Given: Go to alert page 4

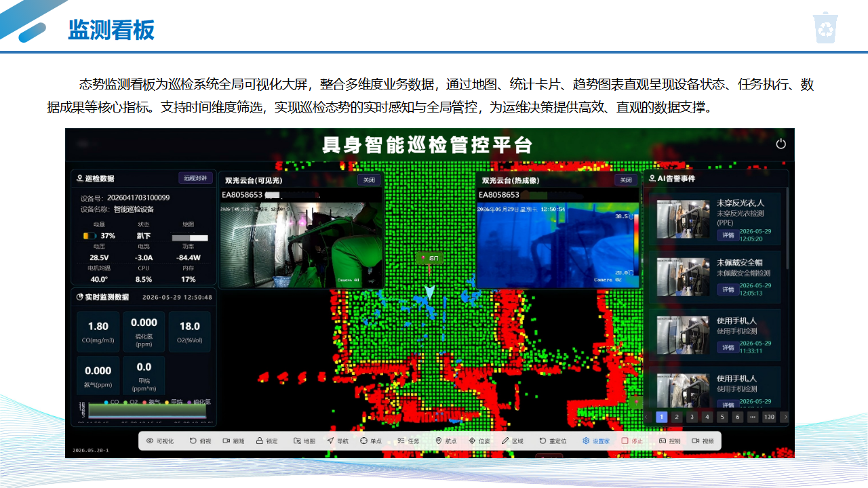Looking at the screenshot, I should (707, 417).
